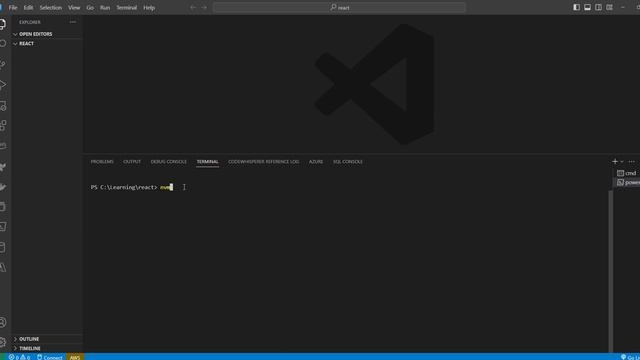Viewport: 640px width, 360px height.
Task: Open the Go menu
Action: coord(90,7)
